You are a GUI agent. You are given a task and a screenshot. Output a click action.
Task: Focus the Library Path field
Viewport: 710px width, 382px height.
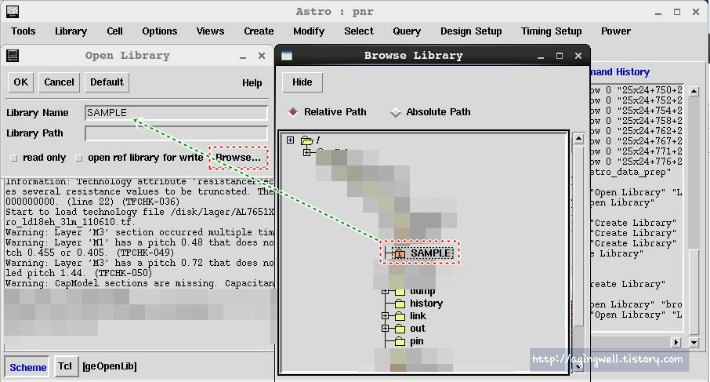tap(176, 133)
